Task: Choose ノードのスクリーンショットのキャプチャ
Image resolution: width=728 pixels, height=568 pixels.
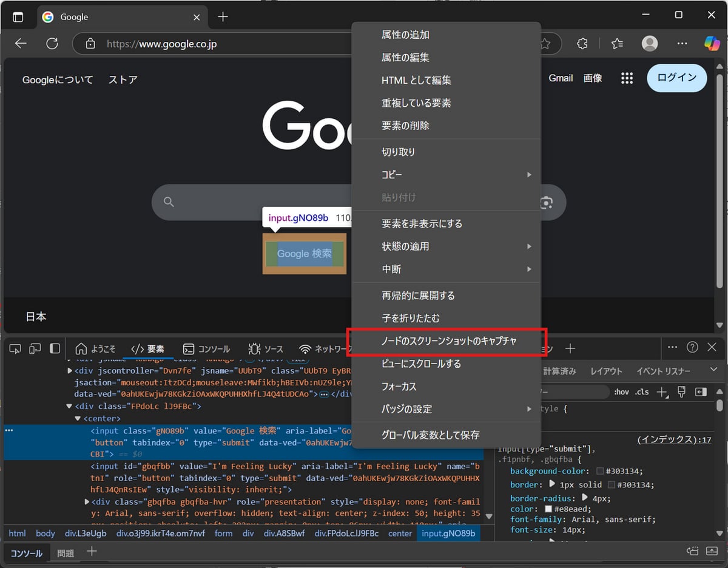Action: pyautogui.click(x=446, y=341)
